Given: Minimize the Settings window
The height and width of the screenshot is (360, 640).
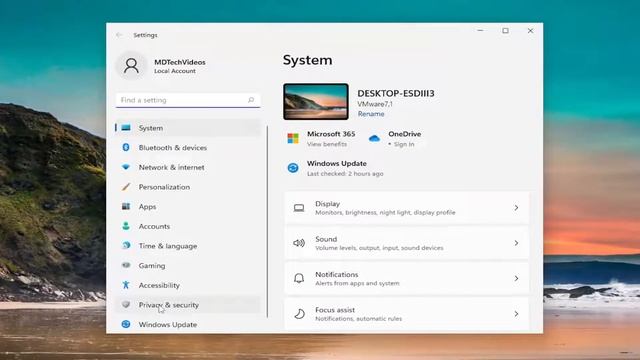Looking at the screenshot, I should pos(480,31).
